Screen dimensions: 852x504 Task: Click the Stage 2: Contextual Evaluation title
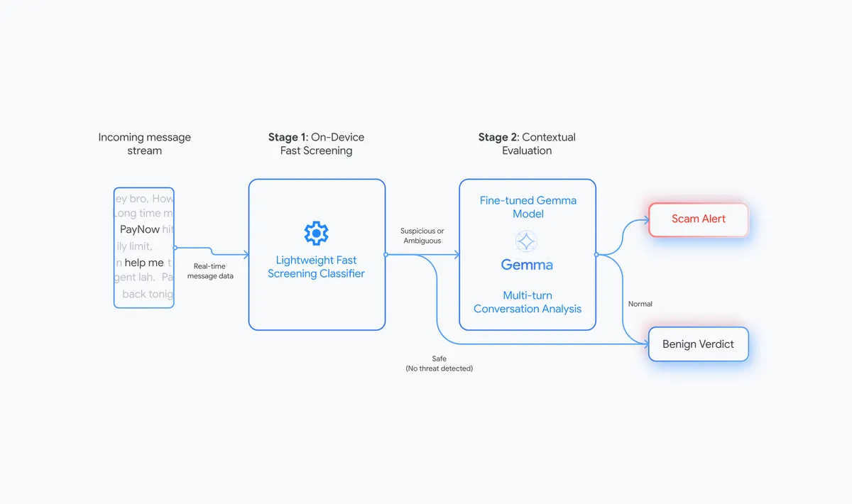[x=527, y=144]
